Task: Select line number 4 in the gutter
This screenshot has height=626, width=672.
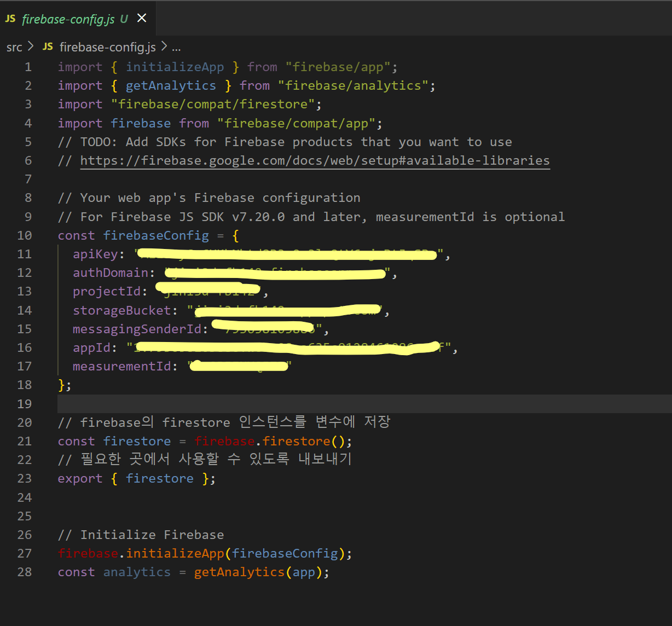Action: pos(28,123)
